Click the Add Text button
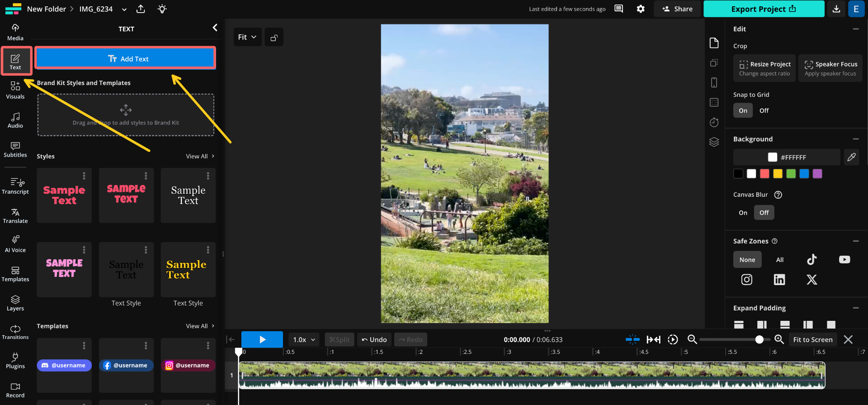Viewport: 868px width, 405px height. [125, 58]
